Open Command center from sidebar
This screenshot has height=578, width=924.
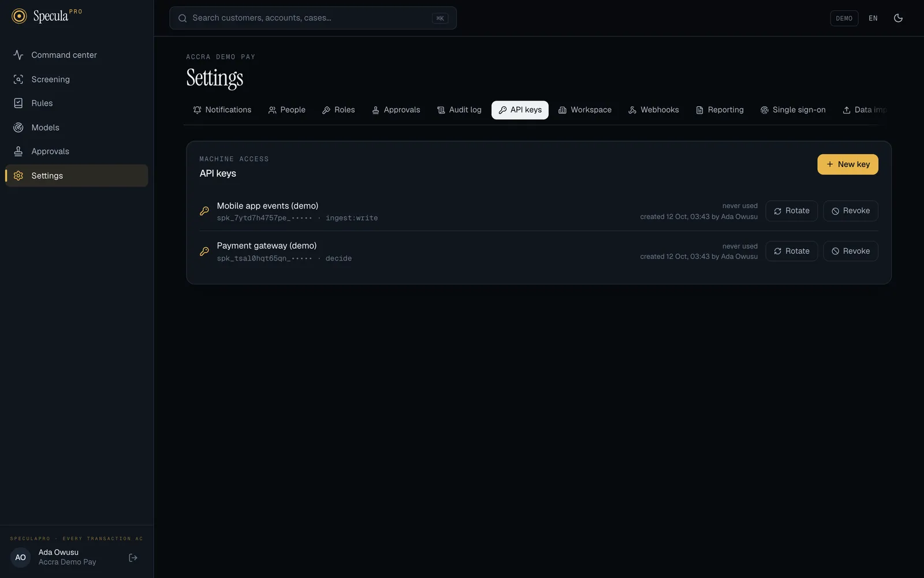76,55
